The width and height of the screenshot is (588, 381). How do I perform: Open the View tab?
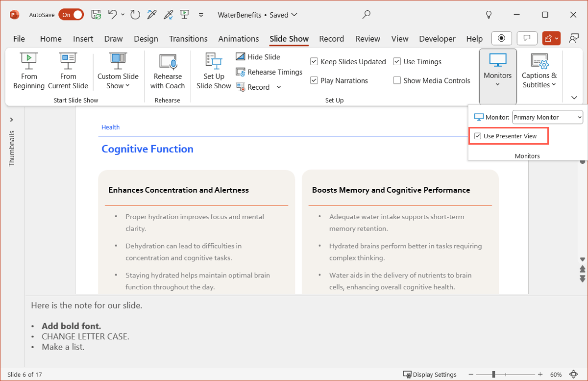click(x=400, y=39)
